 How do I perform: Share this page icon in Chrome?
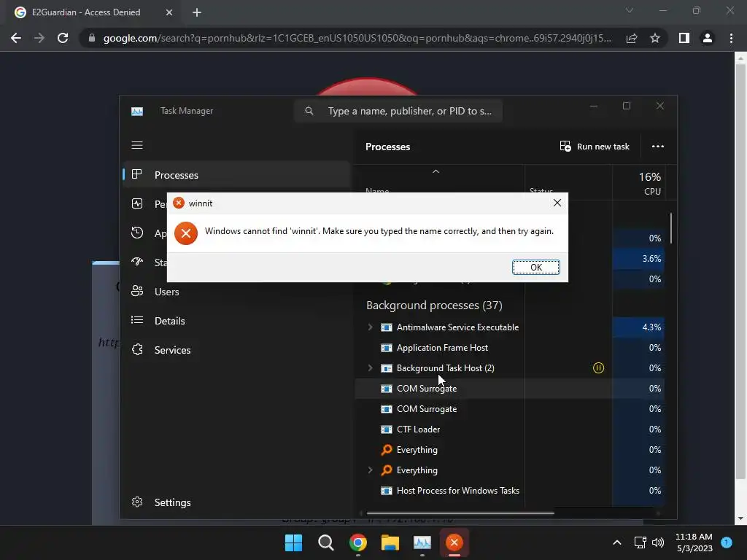[632, 38]
